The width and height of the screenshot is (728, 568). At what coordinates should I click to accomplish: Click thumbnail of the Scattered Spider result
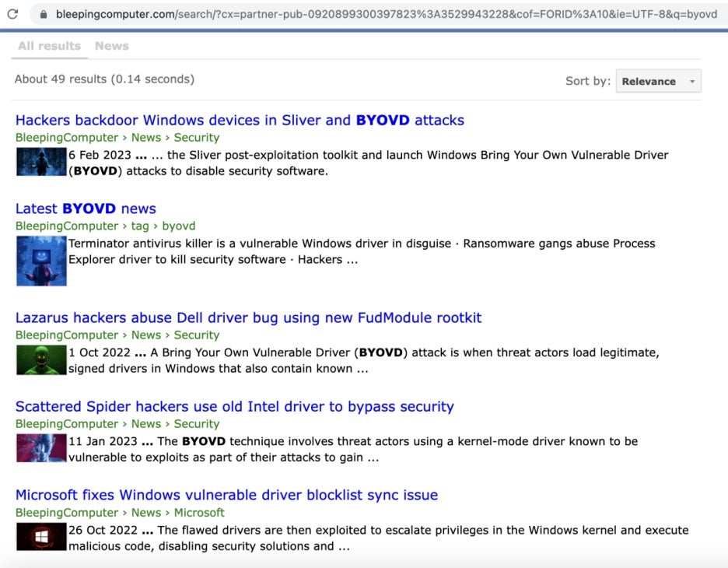[x=41, y=447]
